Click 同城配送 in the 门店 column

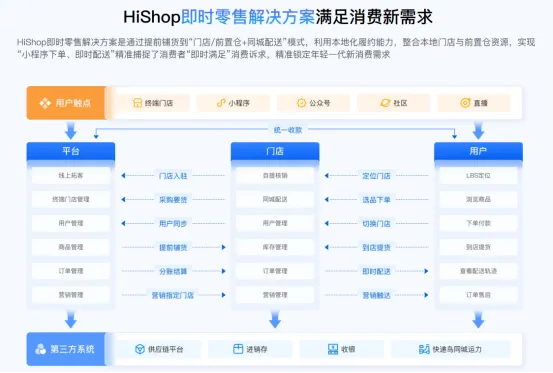click(x=275, y=199)
